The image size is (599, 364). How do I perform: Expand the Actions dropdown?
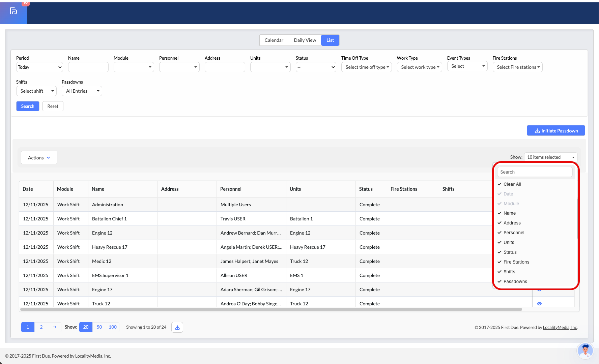pos(39,158)
